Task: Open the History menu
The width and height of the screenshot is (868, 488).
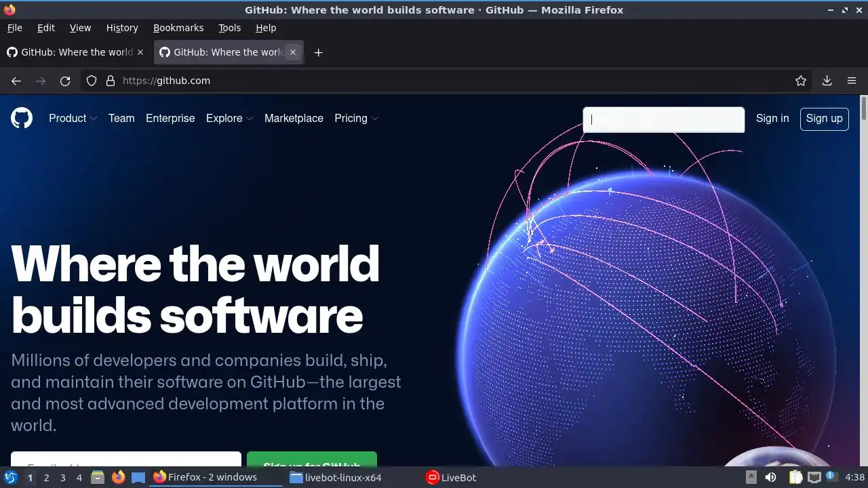Action: pos(122,28)
